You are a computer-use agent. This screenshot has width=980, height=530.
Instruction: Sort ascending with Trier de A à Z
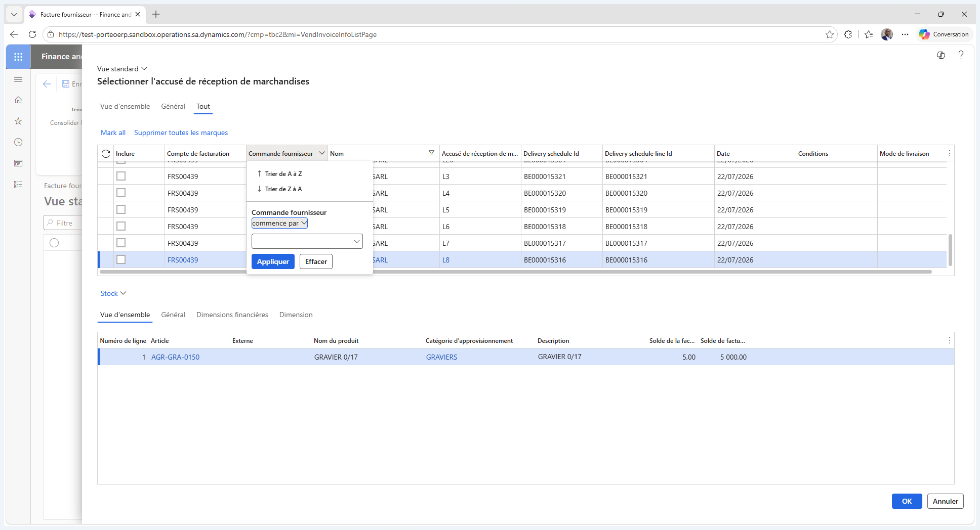pyautogui.click(x=279, y=173)
